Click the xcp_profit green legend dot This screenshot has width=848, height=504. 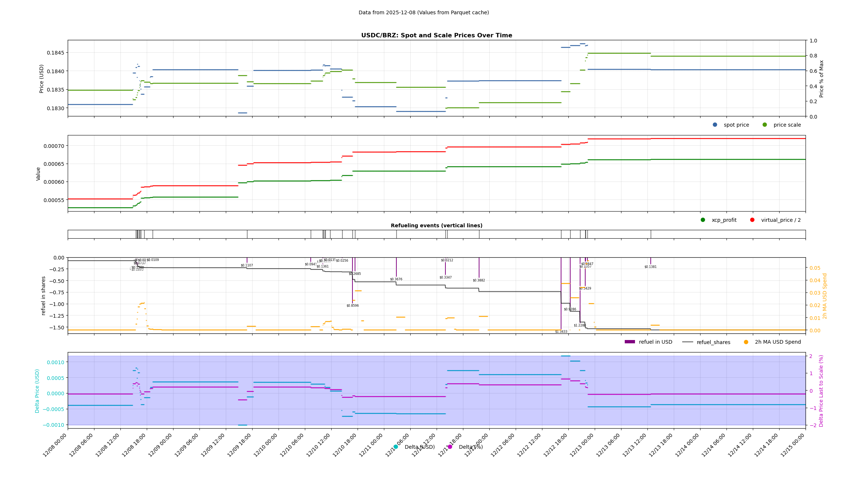point(703,220)
